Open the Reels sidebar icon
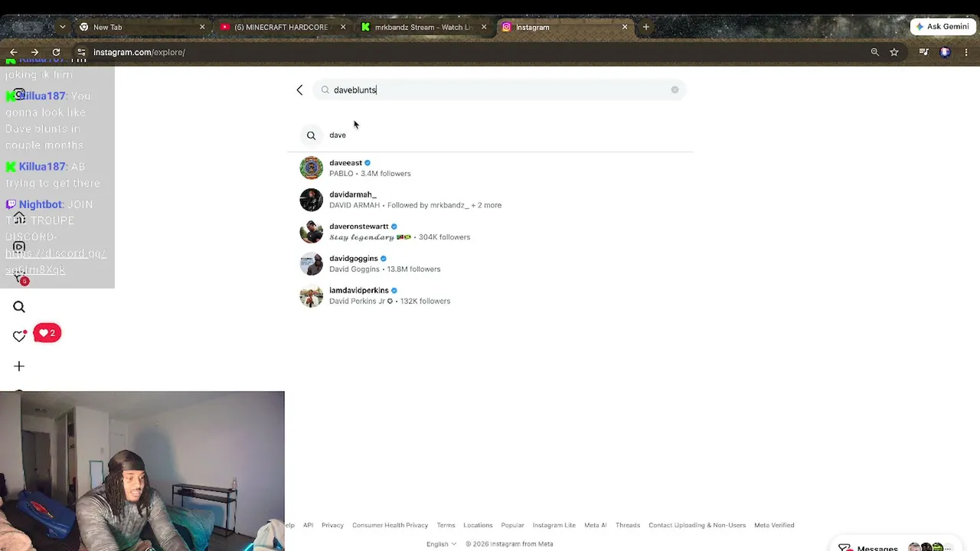The width and height of the screenshot is (980, 551). (x=19, y=247)
